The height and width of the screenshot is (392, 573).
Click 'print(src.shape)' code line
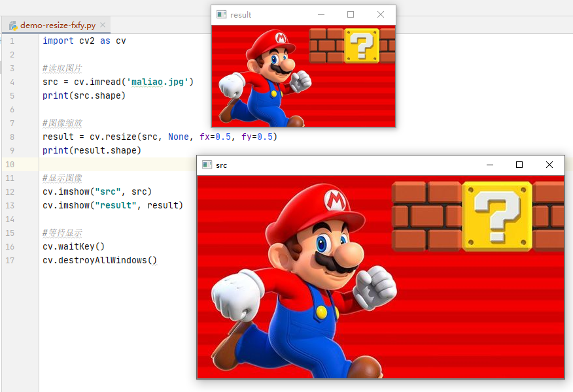click(x=84, y=95)
